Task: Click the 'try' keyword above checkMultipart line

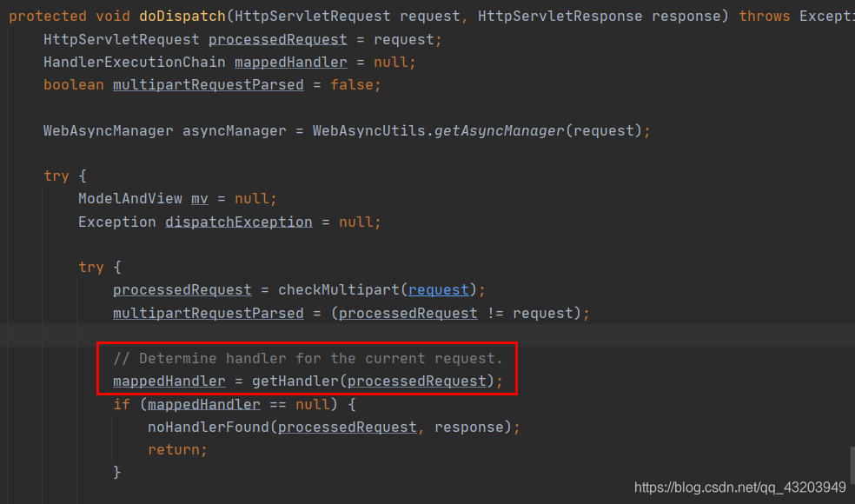Action: point(91,268)
